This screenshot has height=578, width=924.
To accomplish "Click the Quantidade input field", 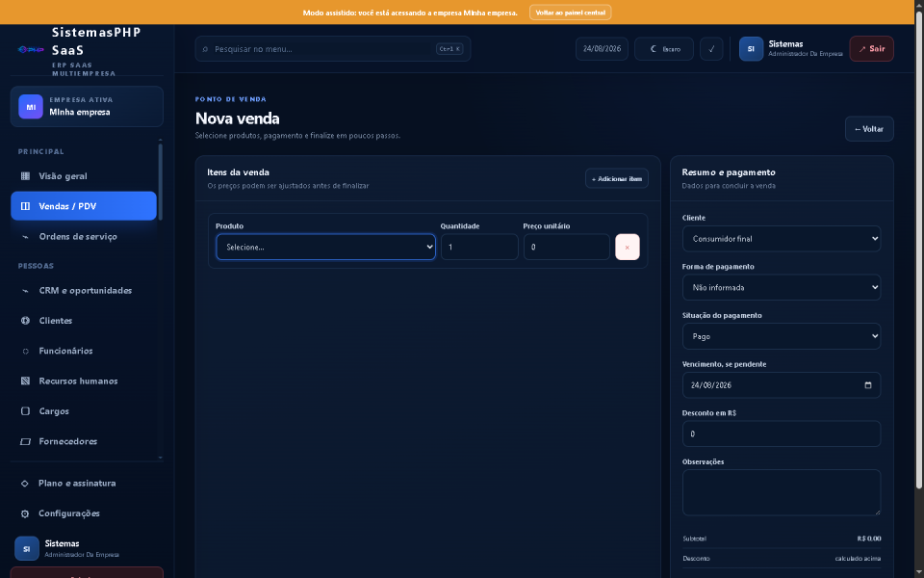I will coord(479,248).
